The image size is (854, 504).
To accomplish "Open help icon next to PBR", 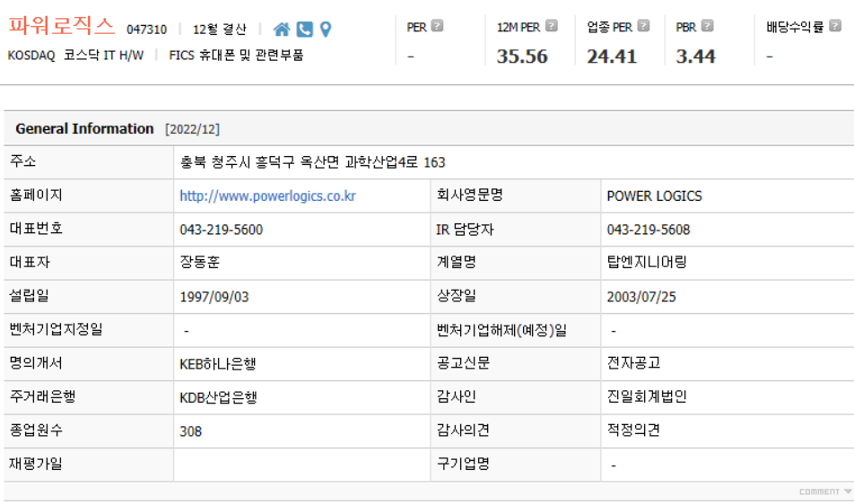I will (707, 26).
